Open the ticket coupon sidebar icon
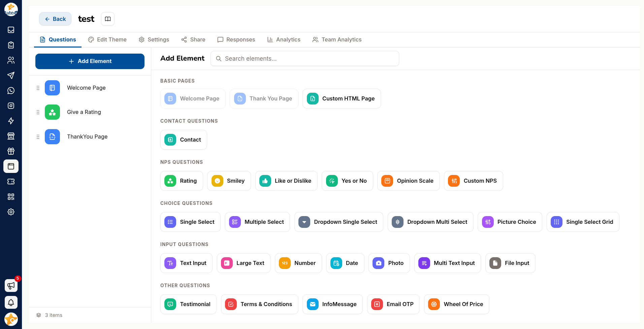The width and height of the screenshot is (644, 329). (11, 182)
